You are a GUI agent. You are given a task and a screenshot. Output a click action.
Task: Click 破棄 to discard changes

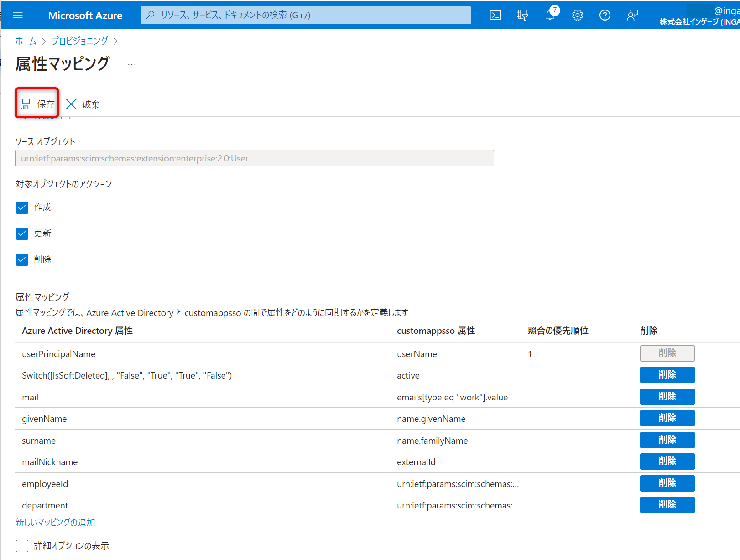click(83, 104)
